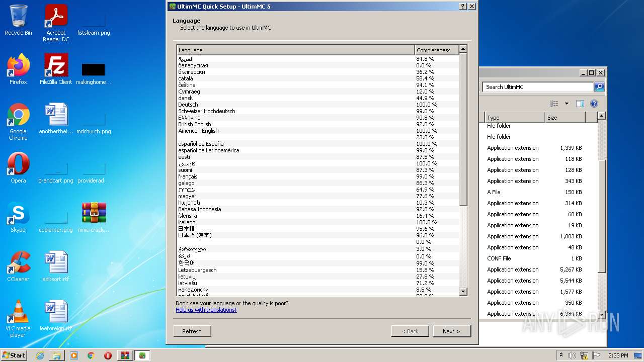Click language list scroll down arrow
644x362 pixels.
[x=463, y=292]
